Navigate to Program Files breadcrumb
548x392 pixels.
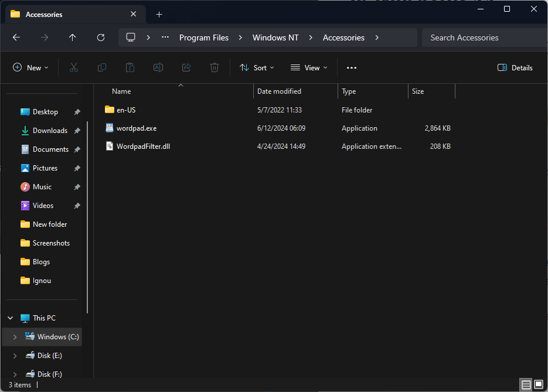204,38
